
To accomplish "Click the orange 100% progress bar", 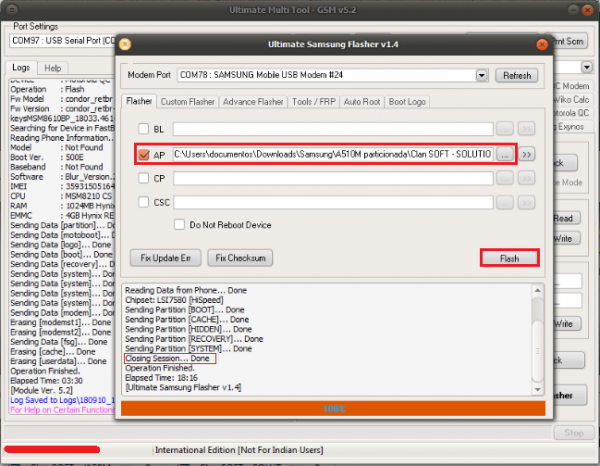I will [333, 408].
